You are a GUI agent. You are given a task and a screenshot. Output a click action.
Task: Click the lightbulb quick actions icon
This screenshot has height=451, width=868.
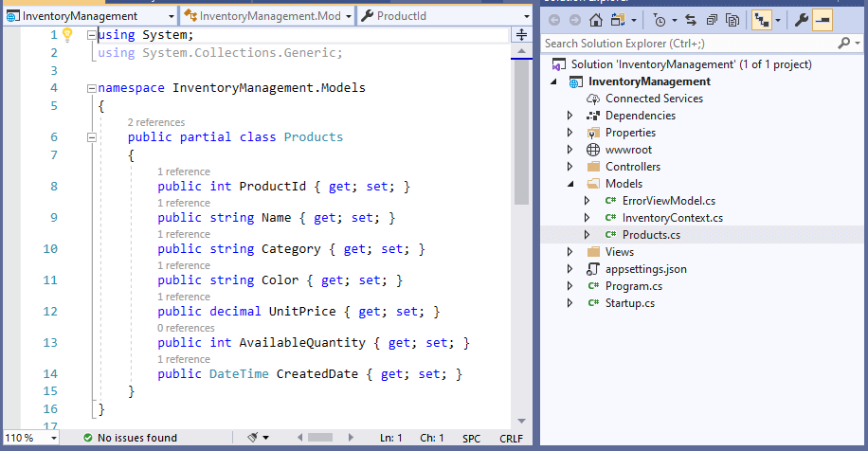point(67,35)
